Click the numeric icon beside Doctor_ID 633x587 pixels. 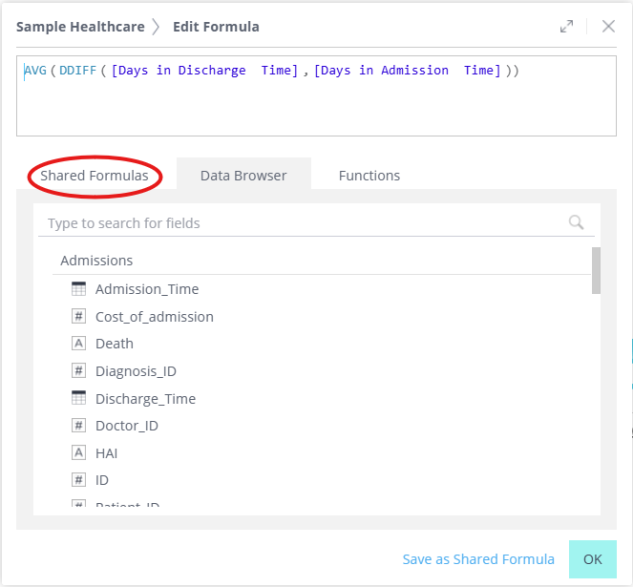[x=79, y=425]
